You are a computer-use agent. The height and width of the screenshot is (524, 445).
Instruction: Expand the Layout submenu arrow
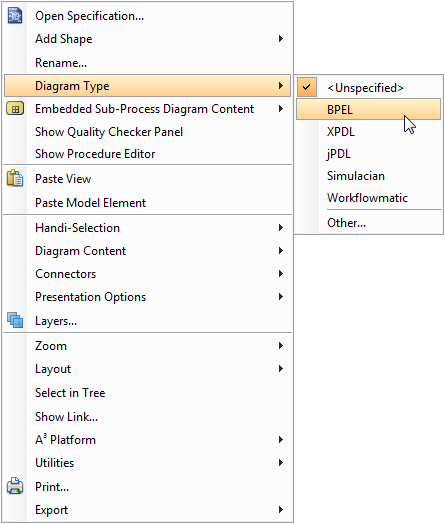pyautogui.click(x=281, y=369)
